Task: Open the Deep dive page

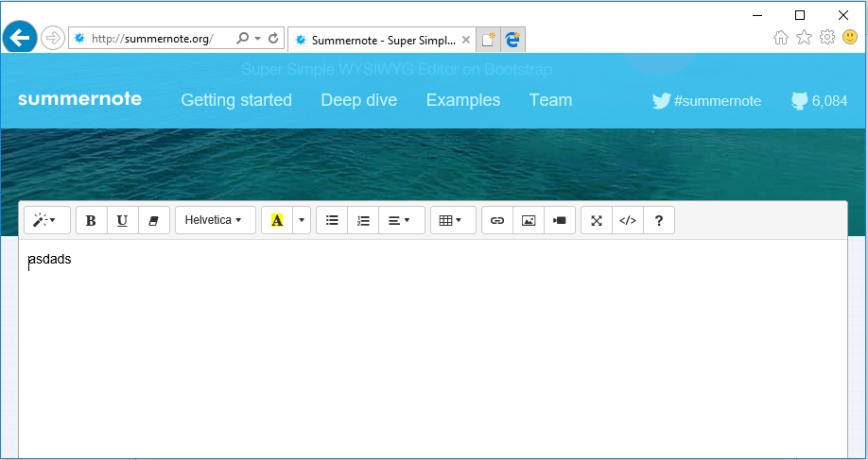Action: click(x=358, y=100)
